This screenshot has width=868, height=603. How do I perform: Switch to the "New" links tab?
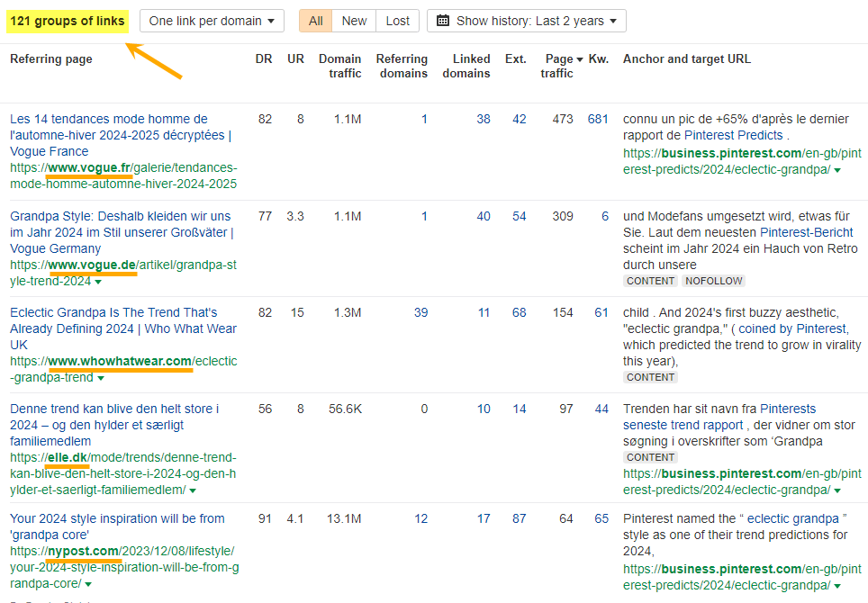(354, 20)
